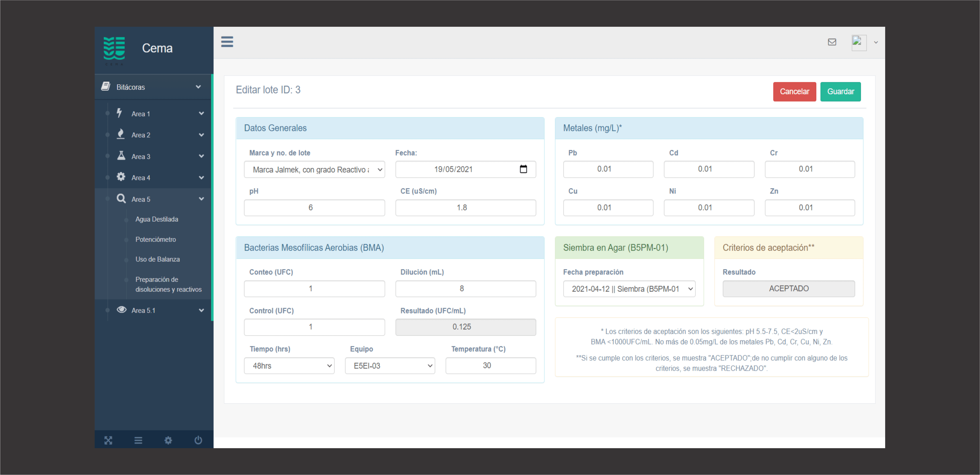Open Potenciómetro menu item

click(156, 239)
